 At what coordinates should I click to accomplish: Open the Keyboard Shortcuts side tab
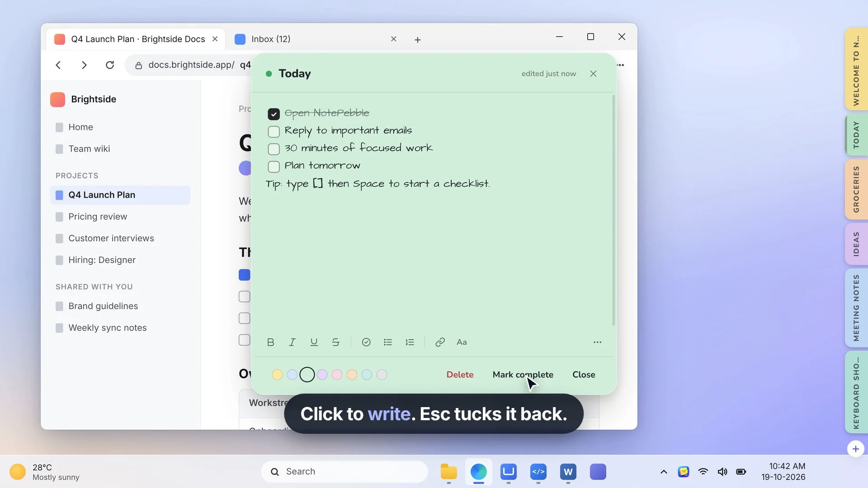[x=856, y=392]
